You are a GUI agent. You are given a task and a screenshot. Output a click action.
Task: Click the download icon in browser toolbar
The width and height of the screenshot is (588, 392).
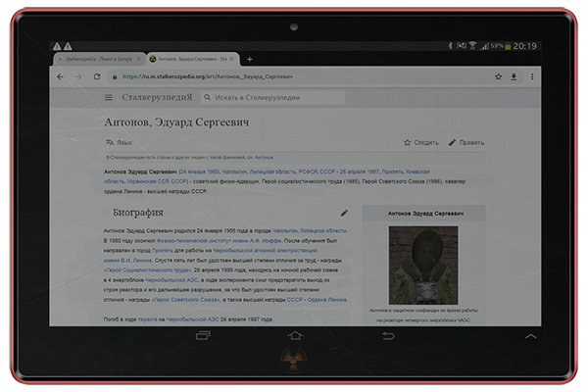pyautogui.click(x=513, y=76)
